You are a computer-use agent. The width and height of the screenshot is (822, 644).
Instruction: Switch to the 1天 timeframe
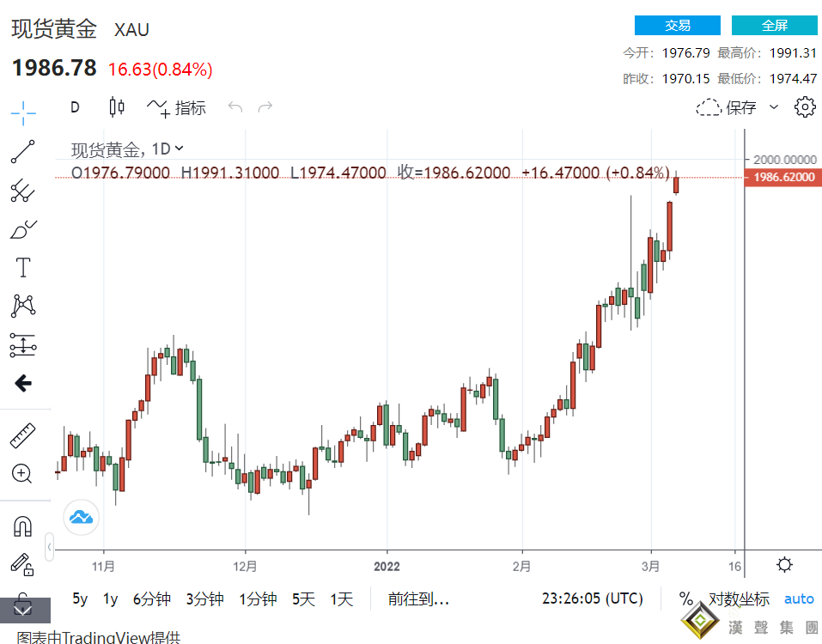click(341, 599)
